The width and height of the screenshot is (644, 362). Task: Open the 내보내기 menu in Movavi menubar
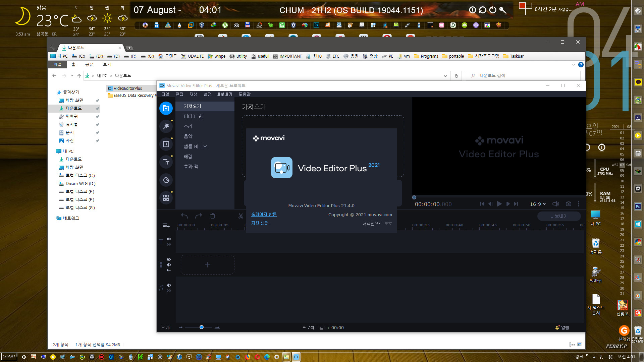(224, 94)
